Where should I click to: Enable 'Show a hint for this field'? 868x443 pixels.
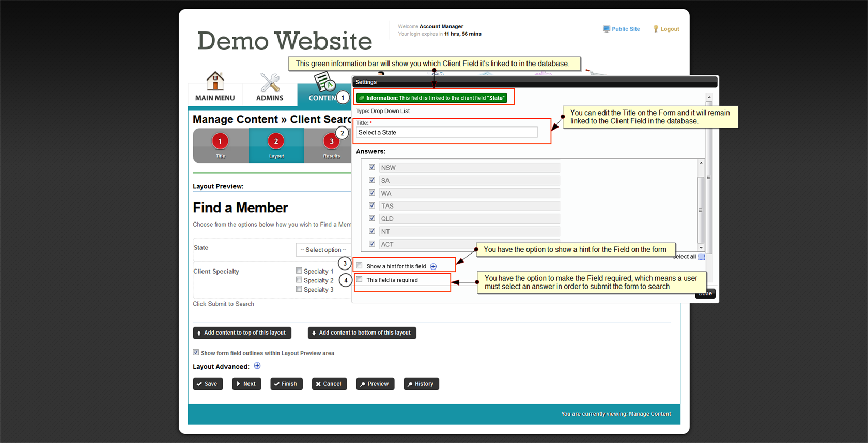(x=360, y=266)
